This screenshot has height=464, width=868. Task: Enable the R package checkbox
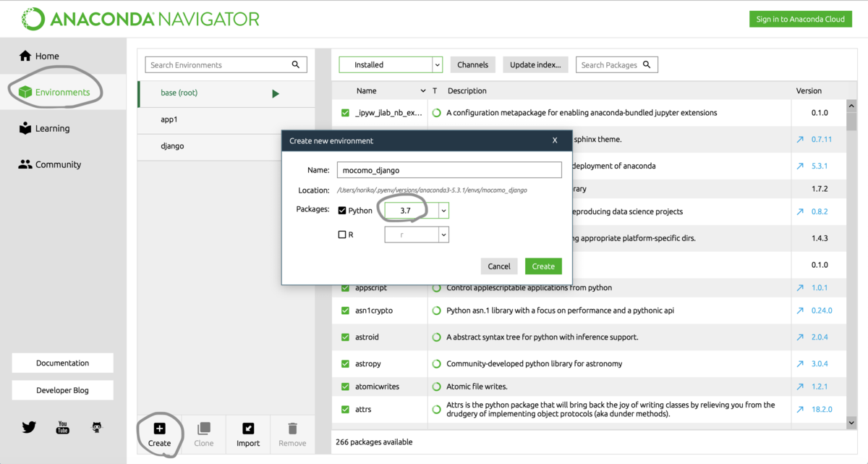pos(342,235)
